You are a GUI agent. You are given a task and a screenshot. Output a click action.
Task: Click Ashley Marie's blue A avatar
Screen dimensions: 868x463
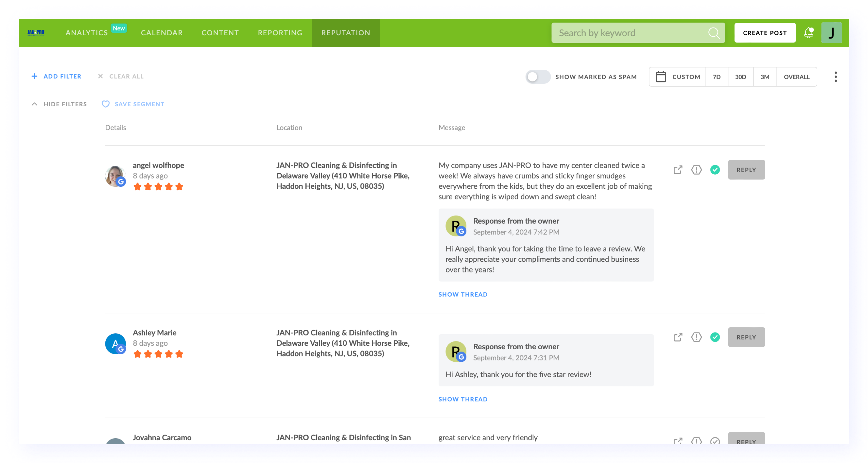point(115,343)
